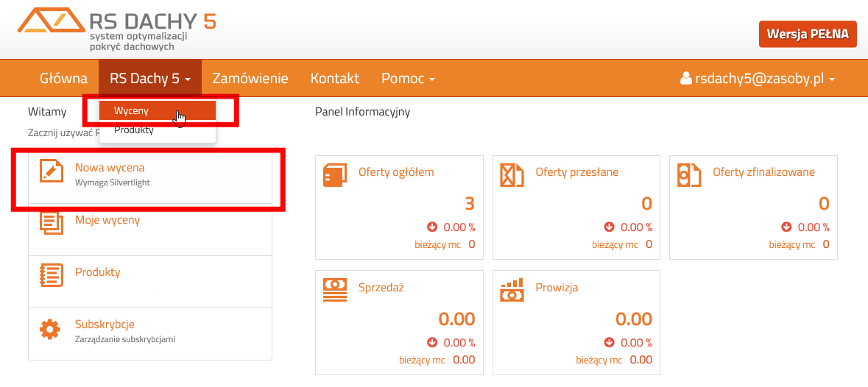This screenshot has width=868, height=387.
Task: Click the Oferty ogółem panel icon
Action: pyautogui.click(x=335, y=174)
